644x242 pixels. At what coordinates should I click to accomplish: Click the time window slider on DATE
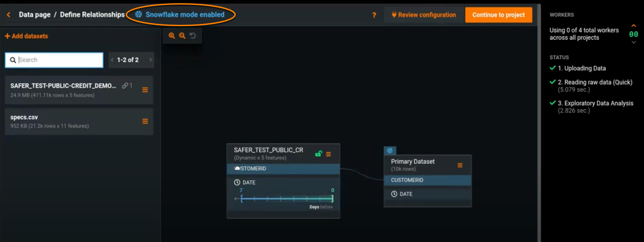tap(287, 198)
